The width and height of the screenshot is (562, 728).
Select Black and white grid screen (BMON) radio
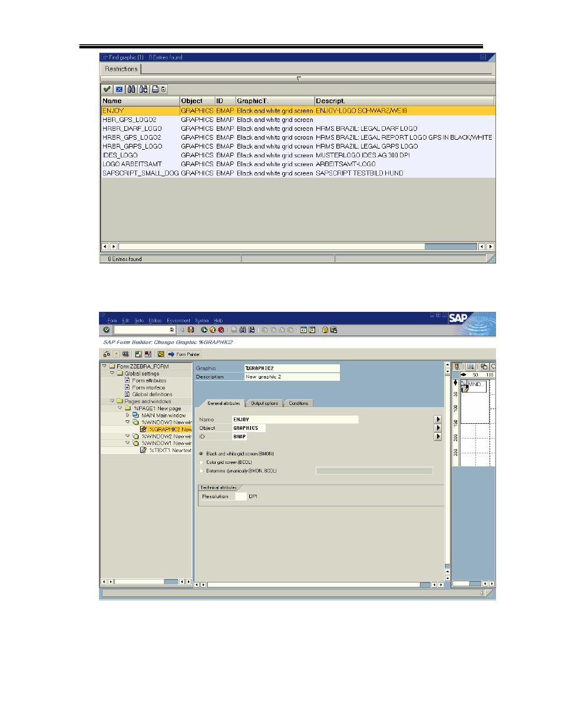coord(201,454)
